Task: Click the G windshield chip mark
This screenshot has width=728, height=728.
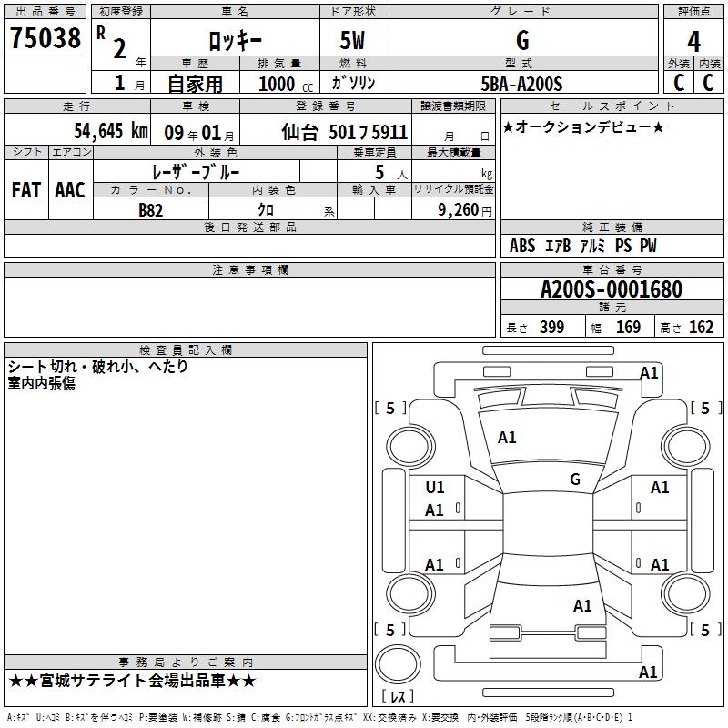Action: pyautogui.click(x=575, y=480)
